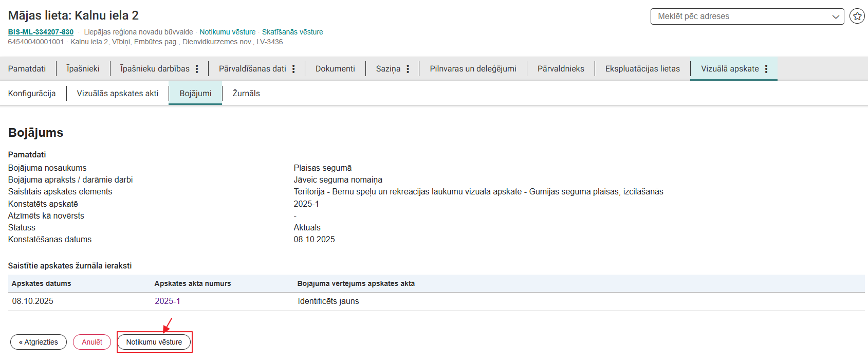Open the Ekspluatācijas lietas tab
868x360 pixels.
coord(642,69)
